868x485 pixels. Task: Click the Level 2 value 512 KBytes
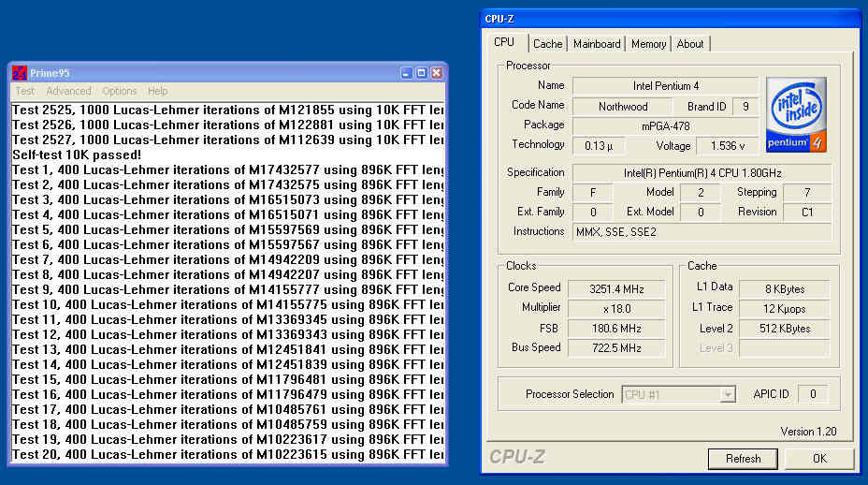pos(785,329)
